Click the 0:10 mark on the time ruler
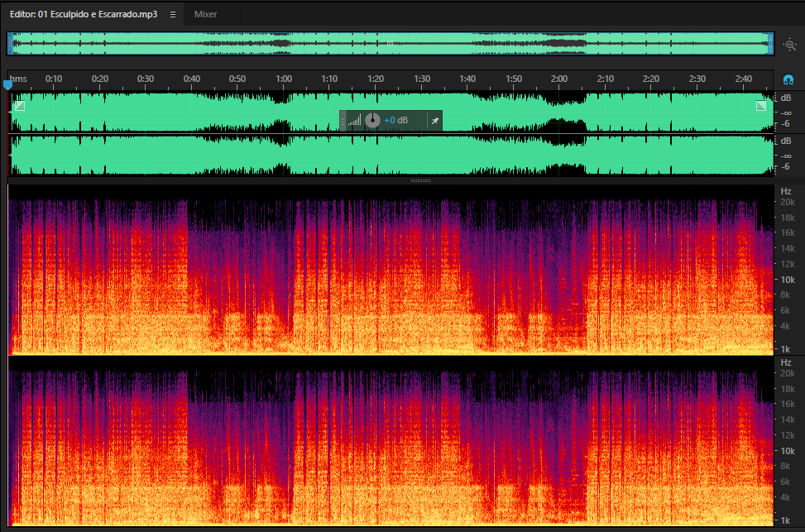The height and width of the screenshot is (532, 805). (54, 79)
